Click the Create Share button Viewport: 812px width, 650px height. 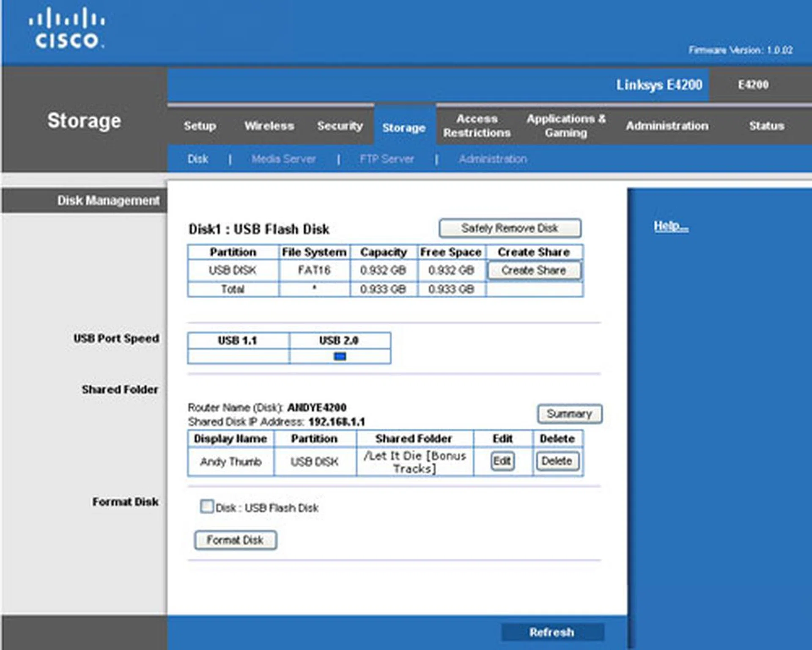pos(534,270)
